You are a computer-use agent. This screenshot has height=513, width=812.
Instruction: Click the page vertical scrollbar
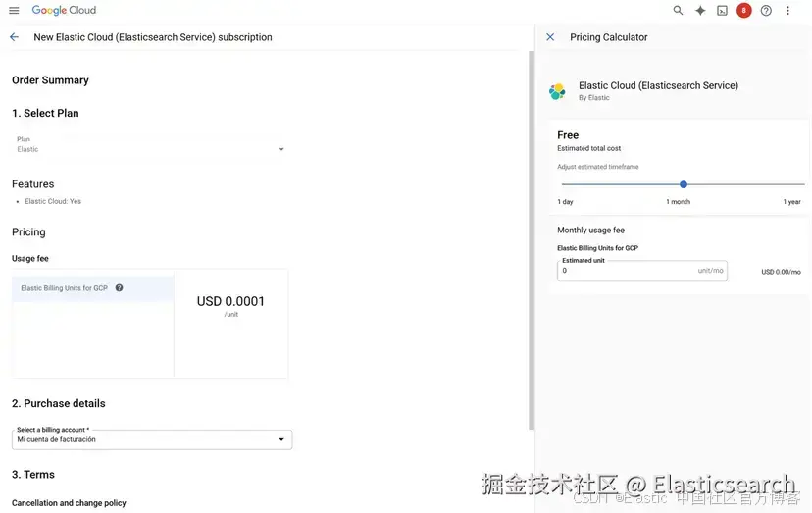click(532, 240)
